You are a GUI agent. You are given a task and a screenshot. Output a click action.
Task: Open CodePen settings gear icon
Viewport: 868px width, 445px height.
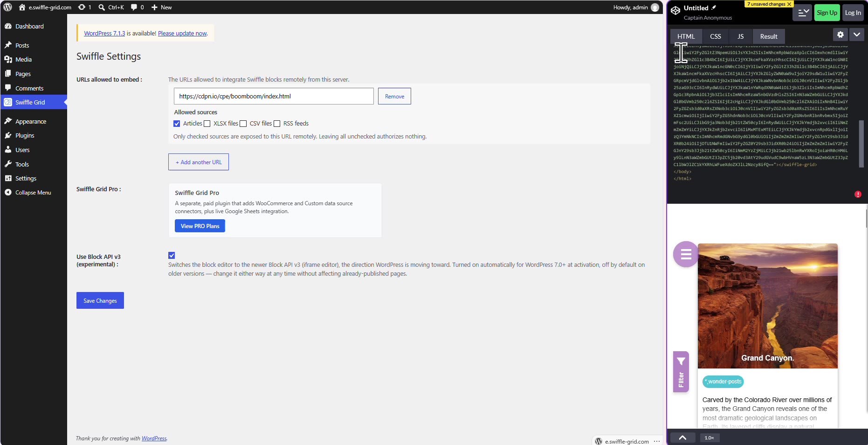(840, 35)
